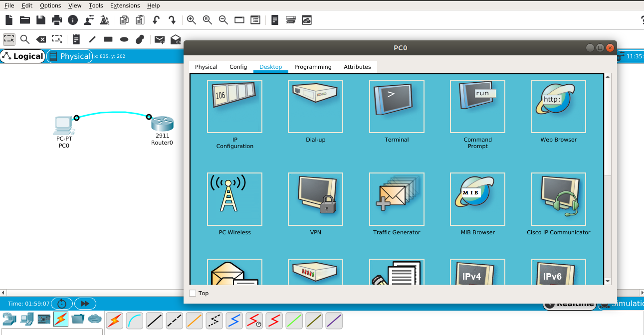Select the Router0 device on canvas
The image size is (644, 335).
pos(162,125)
